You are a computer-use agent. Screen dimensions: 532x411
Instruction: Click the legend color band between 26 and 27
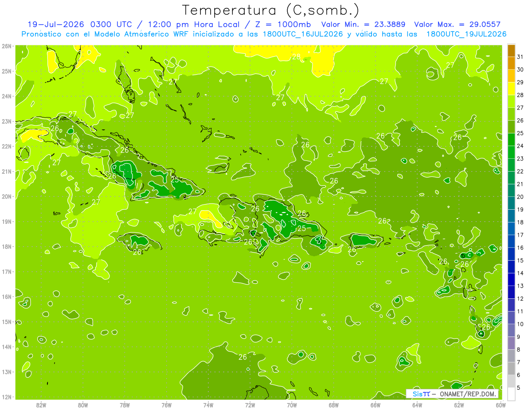tap(511, 114)
